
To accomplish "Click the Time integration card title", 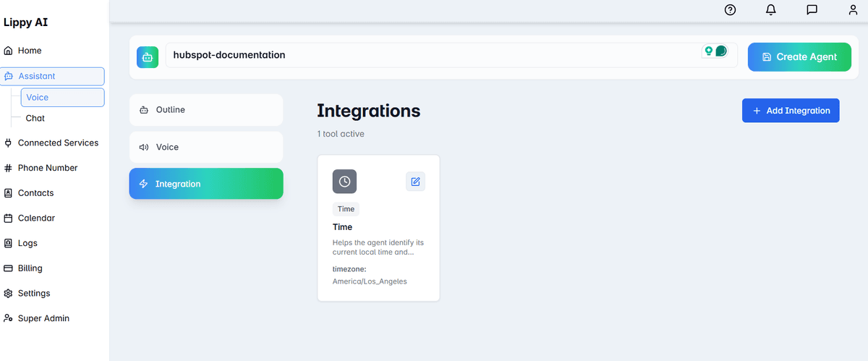I will 343,227.
